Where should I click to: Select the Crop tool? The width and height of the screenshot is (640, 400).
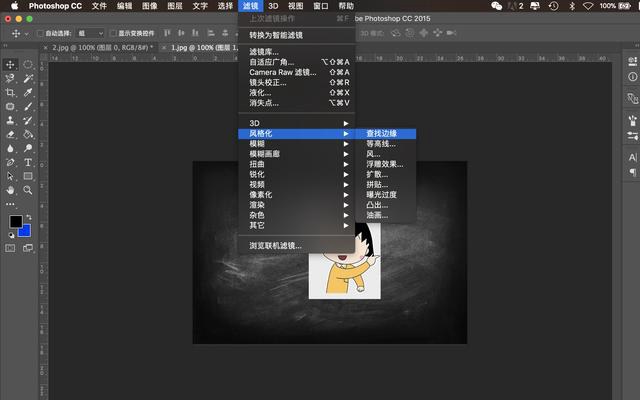[10, 92]
